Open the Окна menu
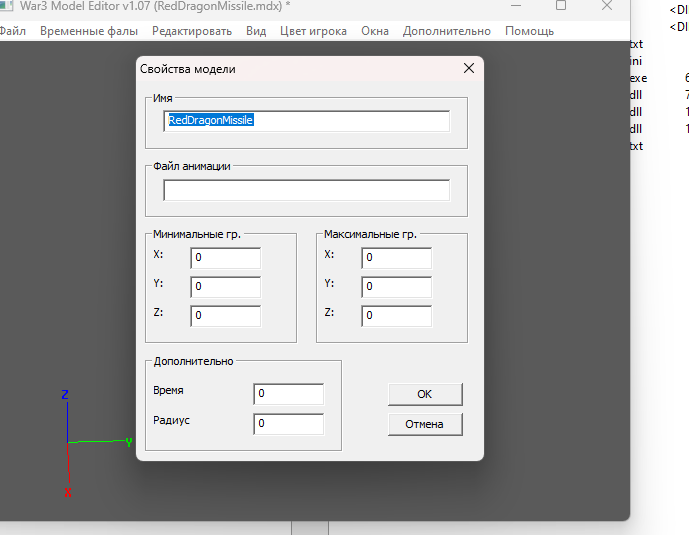Viewport: 689px width, 535px height. click(375, 31)
